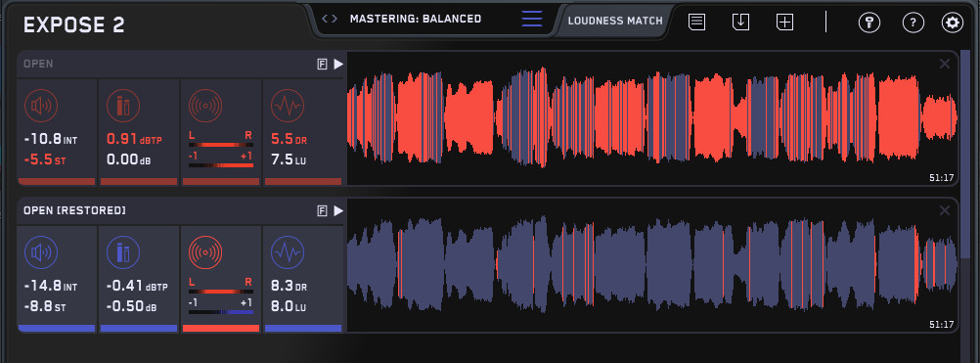Screen dimensions: 980x363
Task: Click the previous/next preset arrows
Action: tap(330, 19)
